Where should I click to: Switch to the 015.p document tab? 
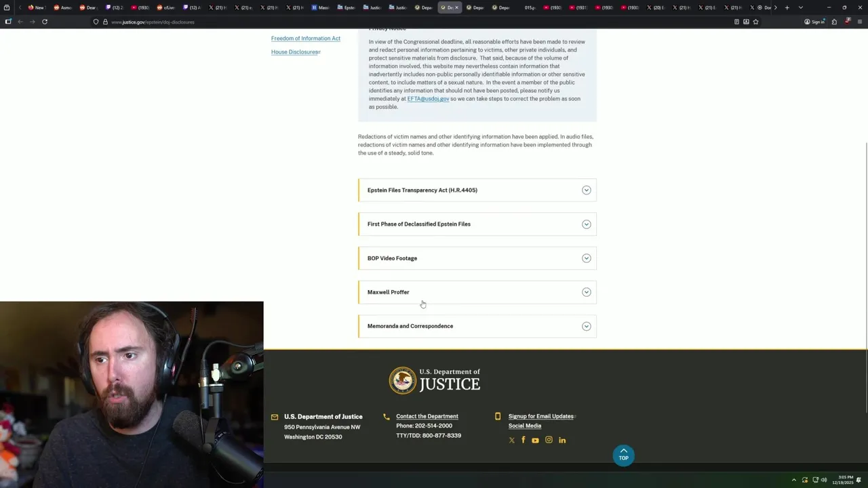(529, 7)
